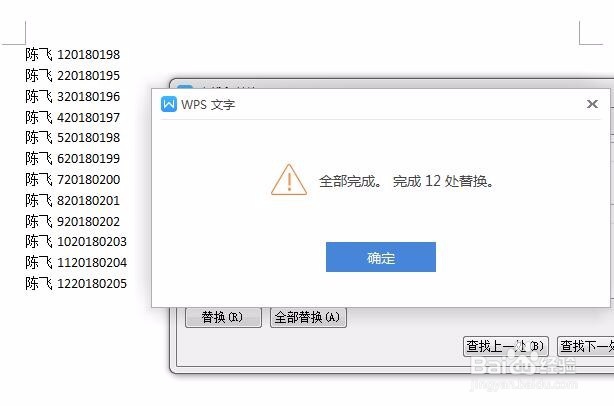614x406 pixels.
Task: Place the cursor in line 陈飞 1220180205
Action: click(76, 283)
